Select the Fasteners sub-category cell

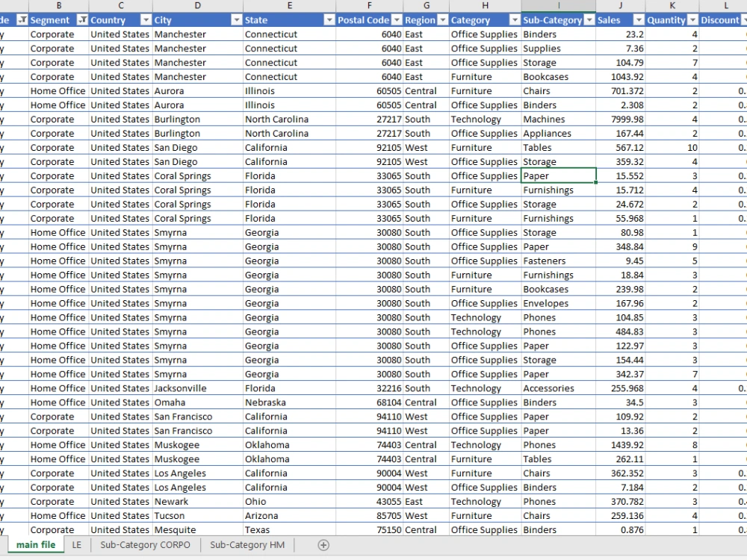pos(559,261)
